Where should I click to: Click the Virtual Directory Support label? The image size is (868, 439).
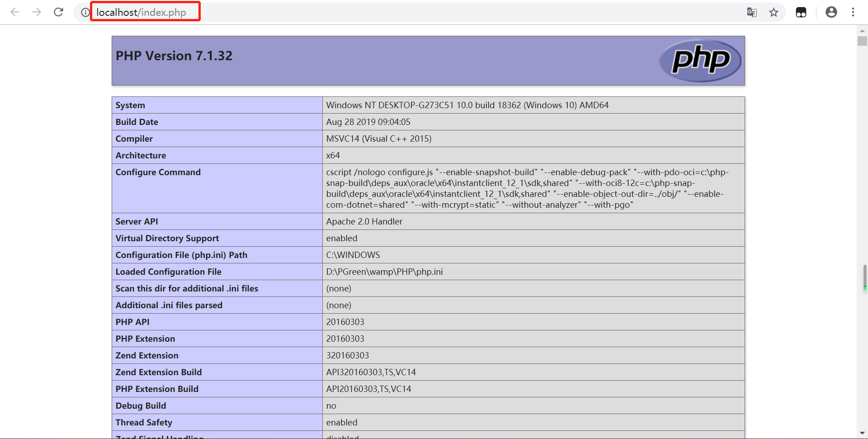[x=167, y=238]
